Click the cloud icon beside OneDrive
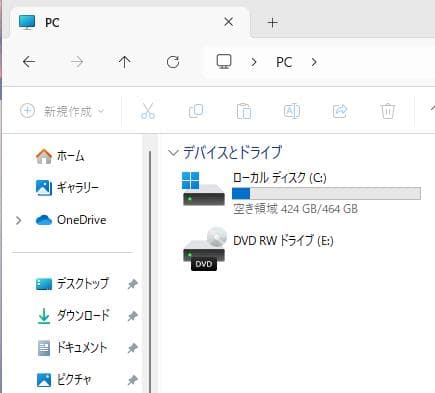This screenshot has width=435, height=393. [44, 220]
